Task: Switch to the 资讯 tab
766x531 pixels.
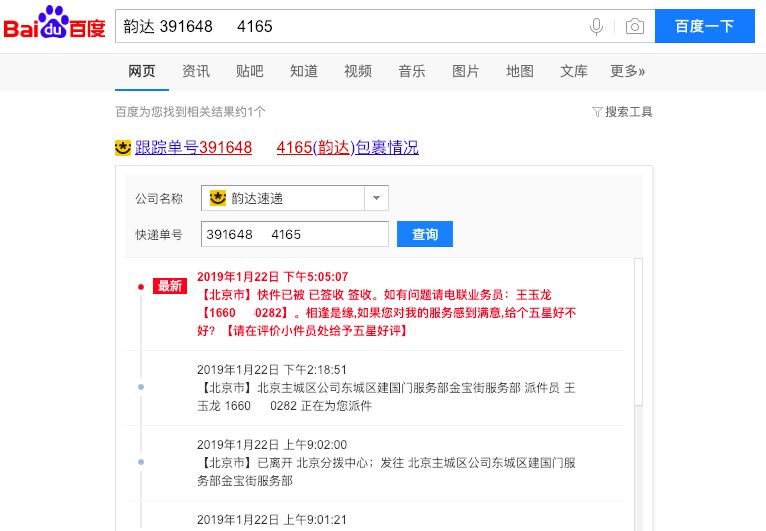Action: click(x=196, y=71)
